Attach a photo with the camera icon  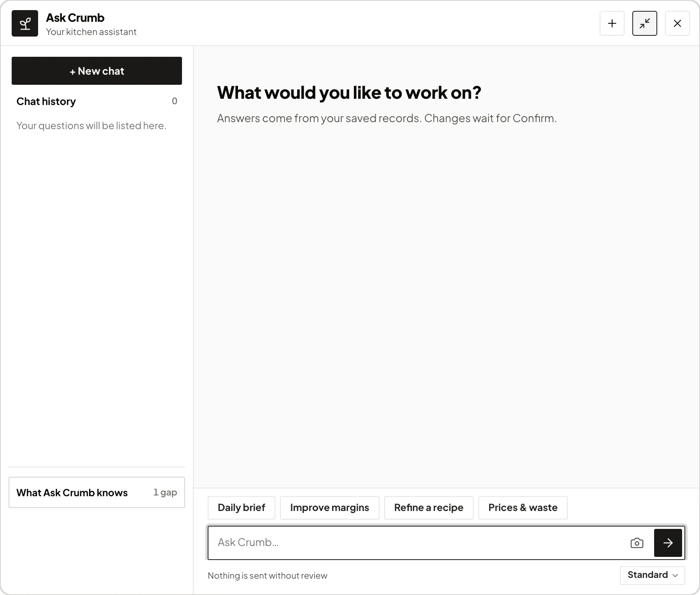[637, 543]
